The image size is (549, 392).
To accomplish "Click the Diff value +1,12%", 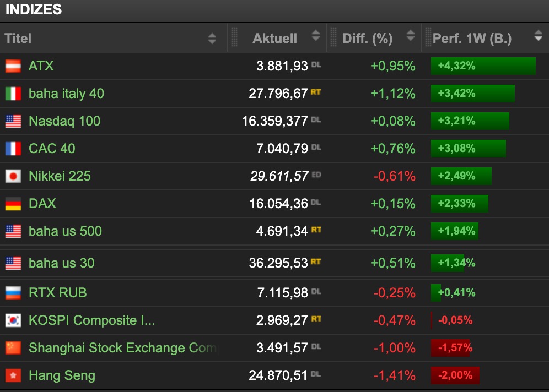I will 393,94.
